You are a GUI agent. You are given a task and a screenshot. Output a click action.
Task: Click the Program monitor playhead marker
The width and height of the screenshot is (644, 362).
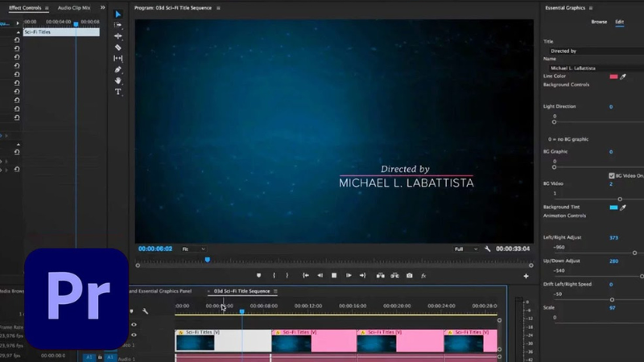208,260
